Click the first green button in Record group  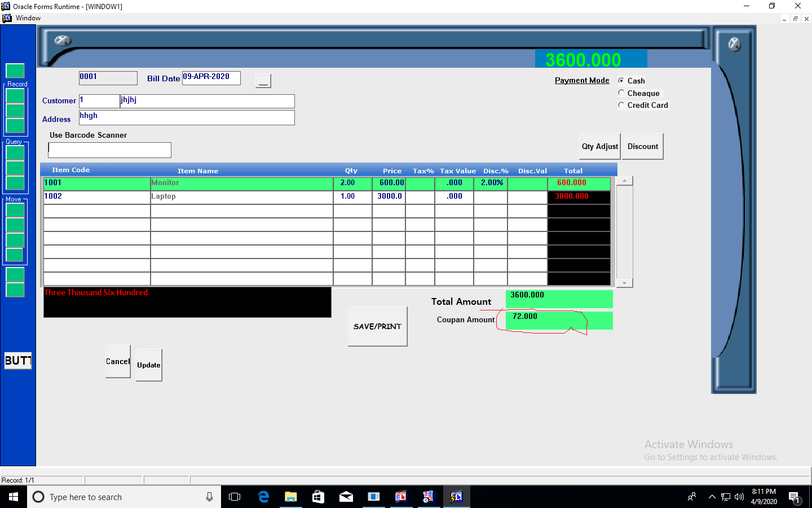15,96
